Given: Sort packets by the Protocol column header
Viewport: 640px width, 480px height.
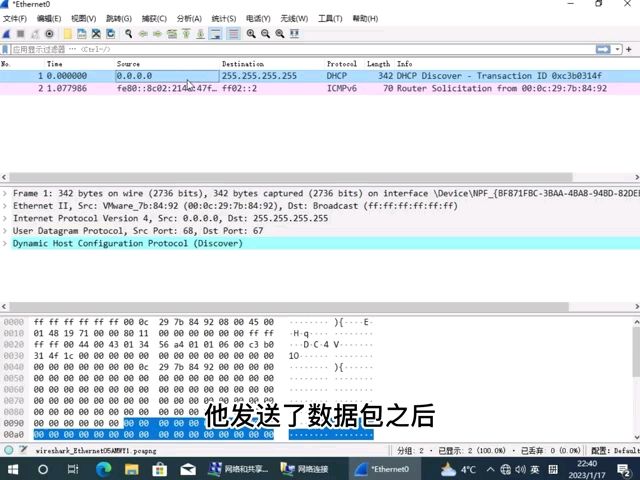Looking at the screenshot, I should pos(342,64).
